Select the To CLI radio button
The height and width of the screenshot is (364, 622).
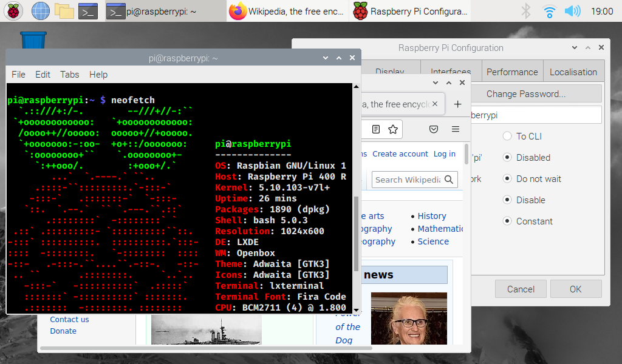point(507,136)
